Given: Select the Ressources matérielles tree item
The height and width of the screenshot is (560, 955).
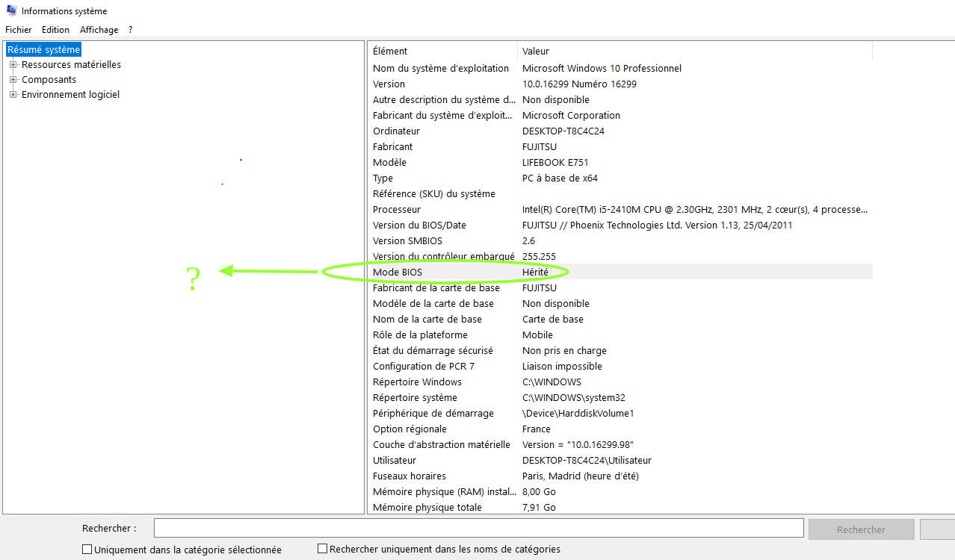Looking at the screenshot, I should click(71, 65).
